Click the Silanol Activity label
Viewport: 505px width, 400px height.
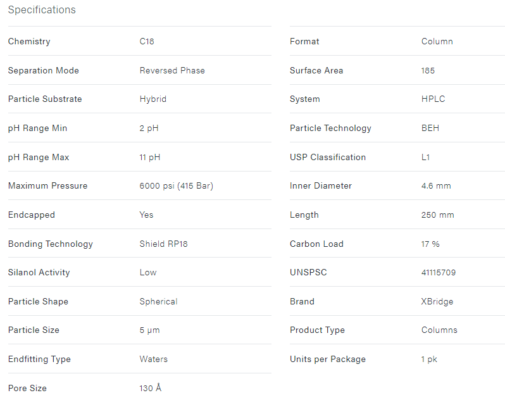tap(39, 273)
